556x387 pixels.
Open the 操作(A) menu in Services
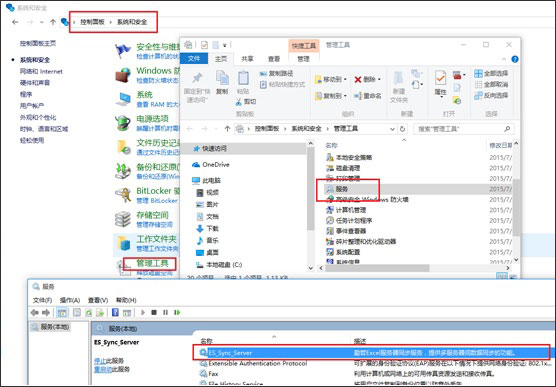(70, 300)
